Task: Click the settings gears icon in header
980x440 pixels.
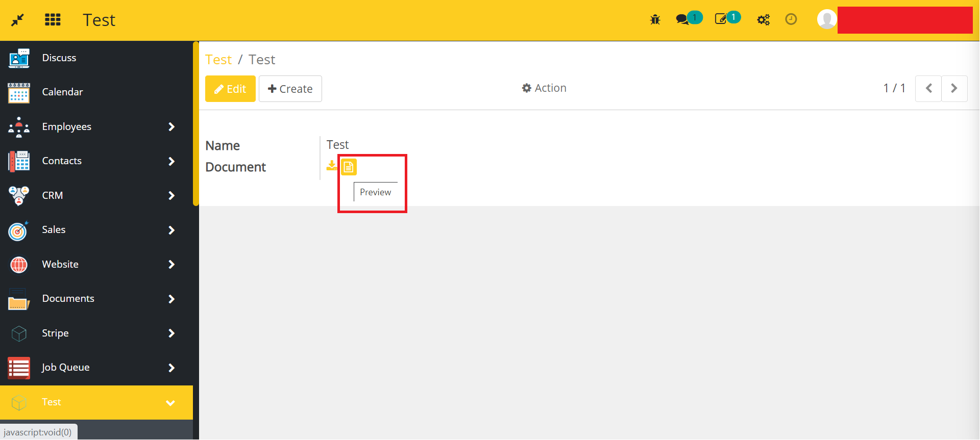Action: click(763, 20)
